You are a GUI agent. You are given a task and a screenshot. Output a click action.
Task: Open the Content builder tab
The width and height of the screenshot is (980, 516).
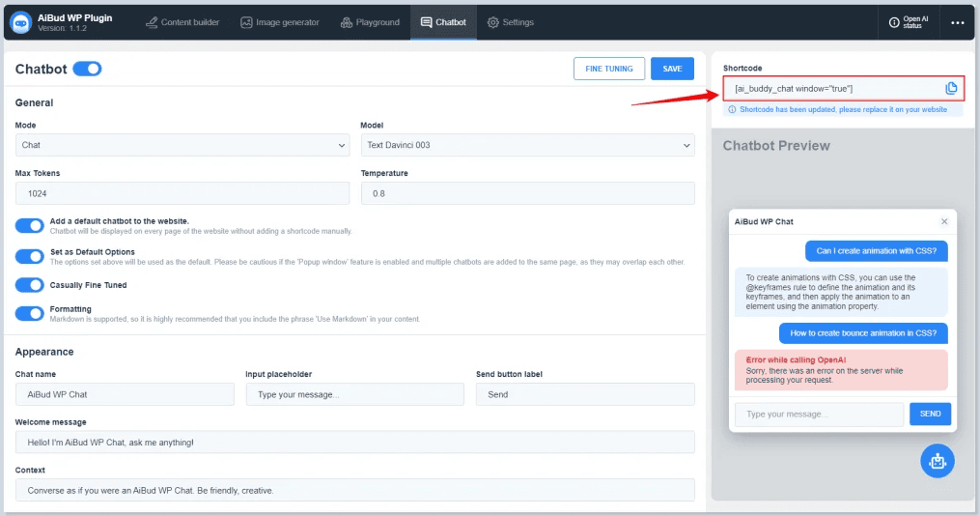click(182, 22)
